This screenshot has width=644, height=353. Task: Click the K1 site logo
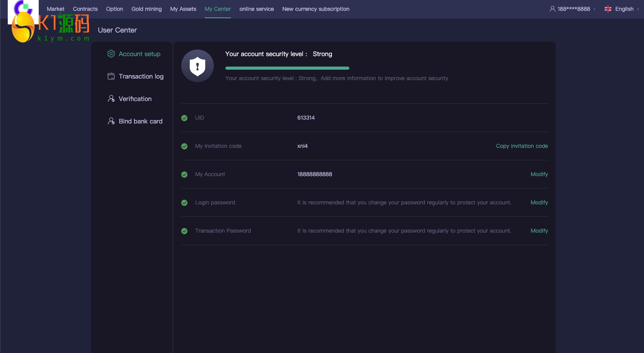[50, 26]
